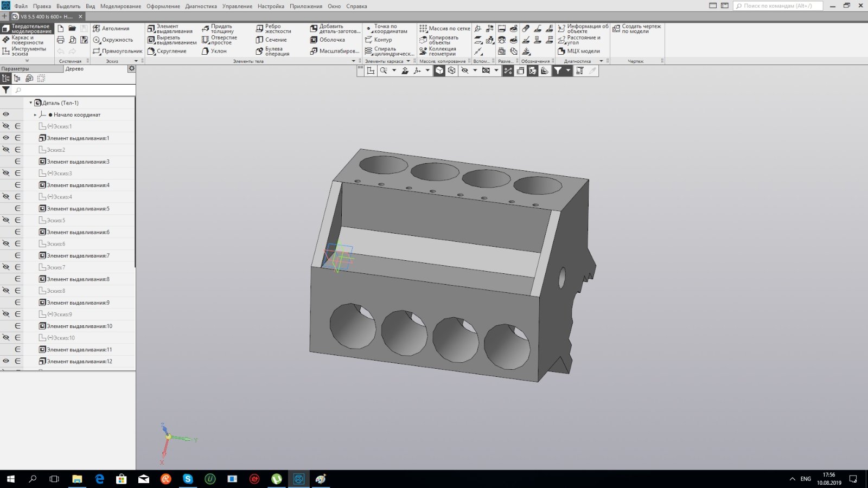Toggle eye icon for Элемент выдавливания:1
The image size is (868, 488).
pos(6,138)
